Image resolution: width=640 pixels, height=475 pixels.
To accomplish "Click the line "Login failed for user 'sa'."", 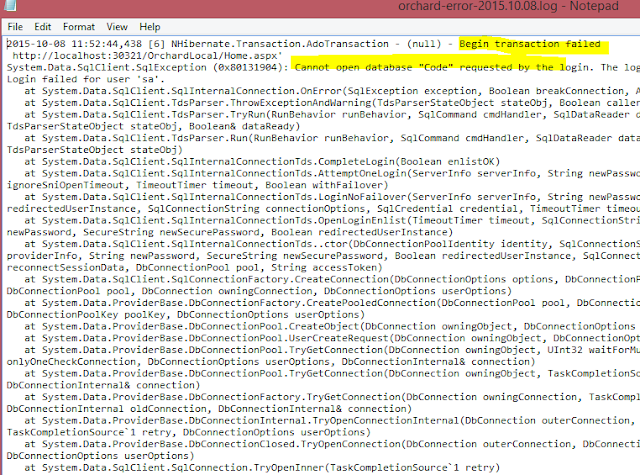I will coord(86,79).
